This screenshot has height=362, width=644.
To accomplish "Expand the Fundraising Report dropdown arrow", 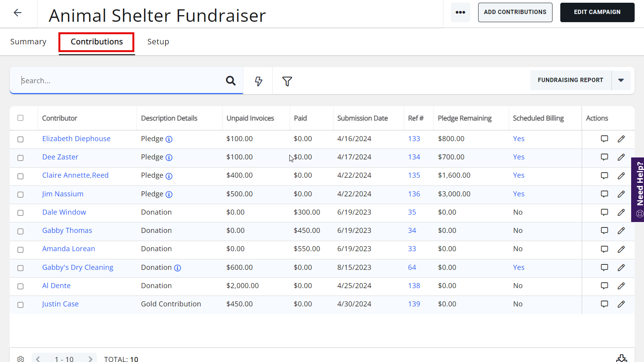I will [x=621, y=80].
